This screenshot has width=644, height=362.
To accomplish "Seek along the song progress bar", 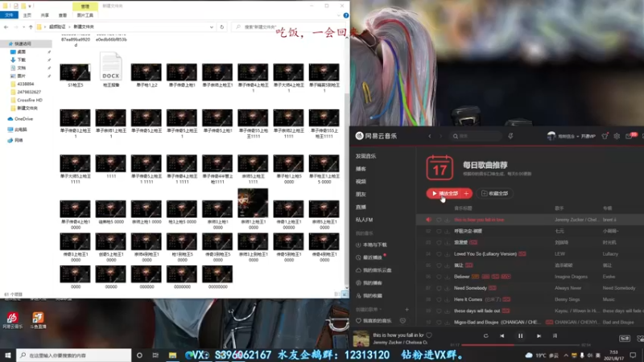I will click(x=520, y=345).
